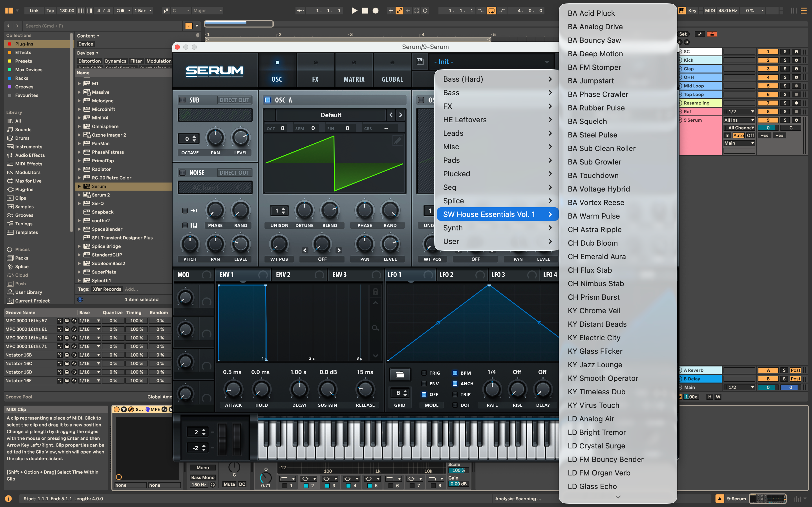Click the envelope lock icon
The width and height of the screenshot is (812, 507).
pyautogui.click(x=376, y=292)
